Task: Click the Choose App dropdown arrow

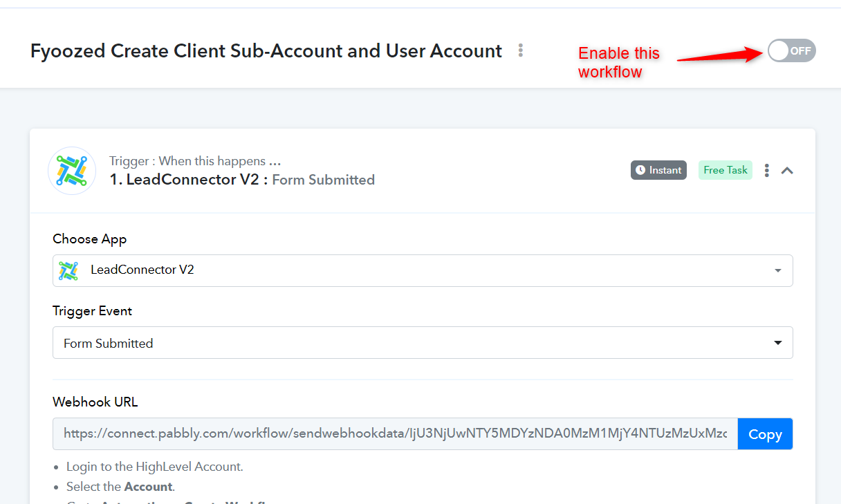Action: pyautogui.click(x=778, y=270)
